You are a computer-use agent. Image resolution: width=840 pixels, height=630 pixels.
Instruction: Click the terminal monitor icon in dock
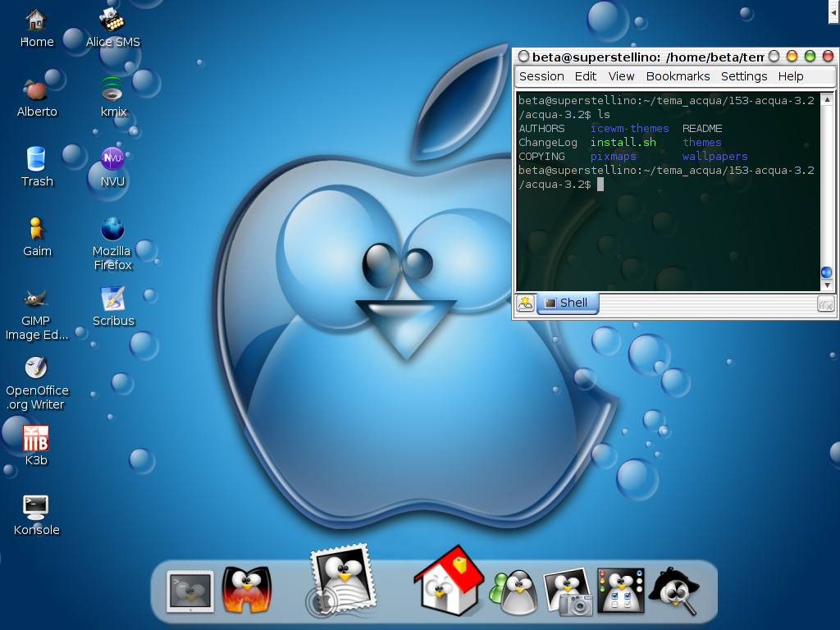click(x=190, y=591)
